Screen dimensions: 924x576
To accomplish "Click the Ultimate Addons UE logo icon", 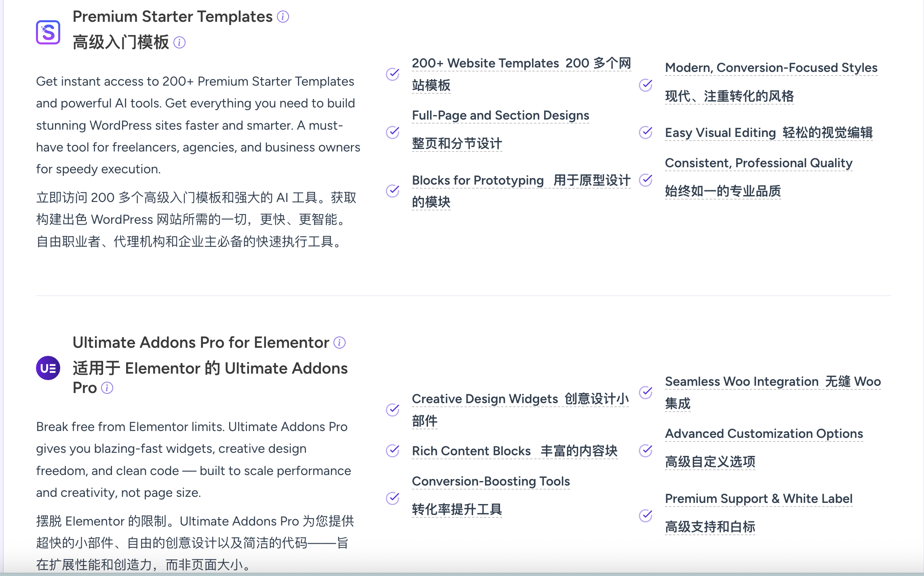I will click(x=48, y=368).
